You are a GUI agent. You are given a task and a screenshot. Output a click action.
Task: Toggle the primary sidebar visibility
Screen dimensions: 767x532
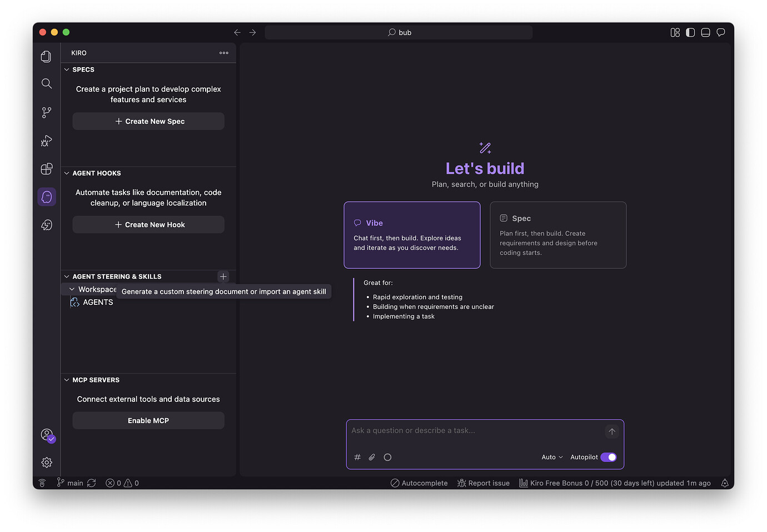(x=690, y=32)
